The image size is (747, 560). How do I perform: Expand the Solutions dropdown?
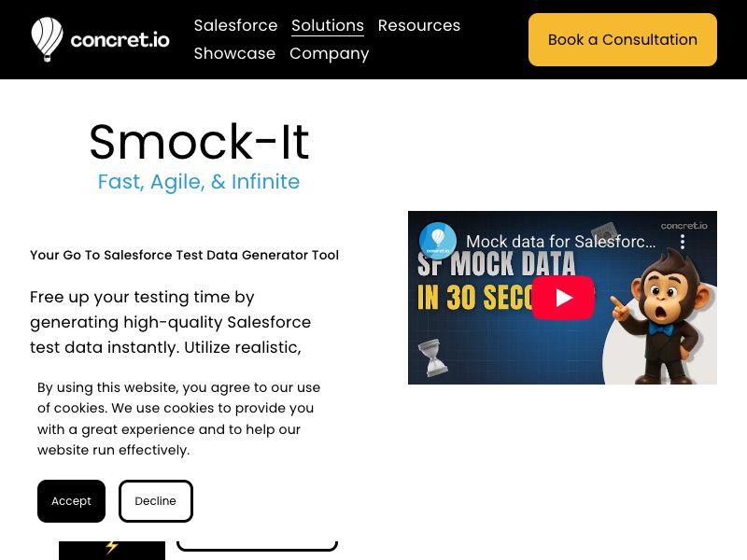click(x=327, y=25)
